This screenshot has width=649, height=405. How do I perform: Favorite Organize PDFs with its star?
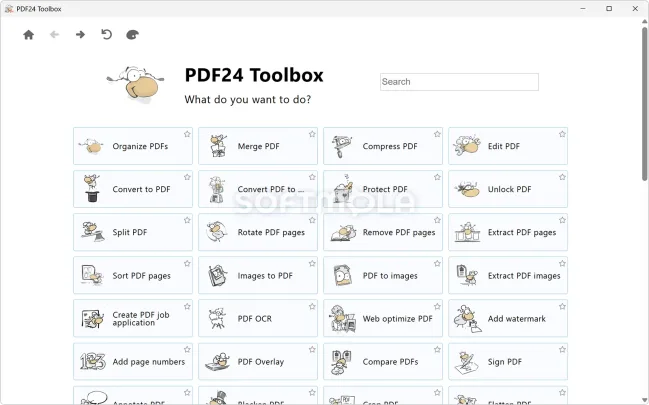tap(187, 134)
